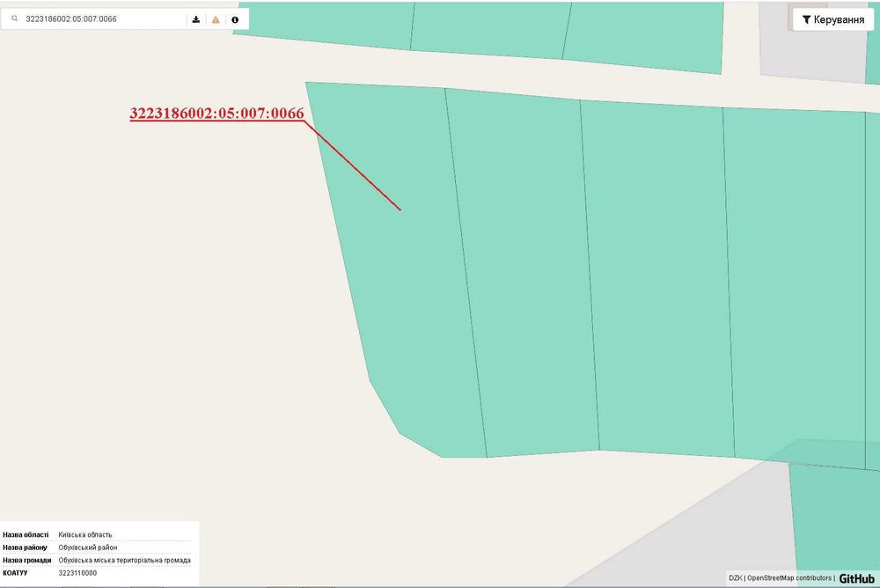
Task: Click the Обухівський район district value
Action: [x=87, y=547]
